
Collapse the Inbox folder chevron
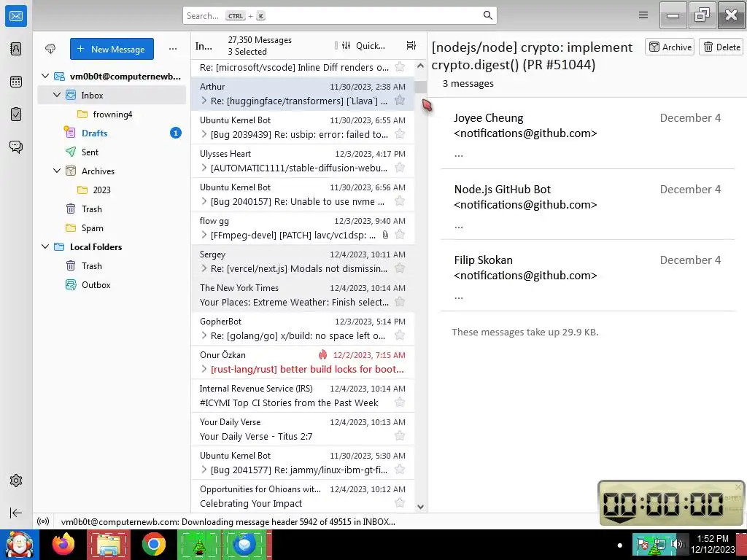57,95
